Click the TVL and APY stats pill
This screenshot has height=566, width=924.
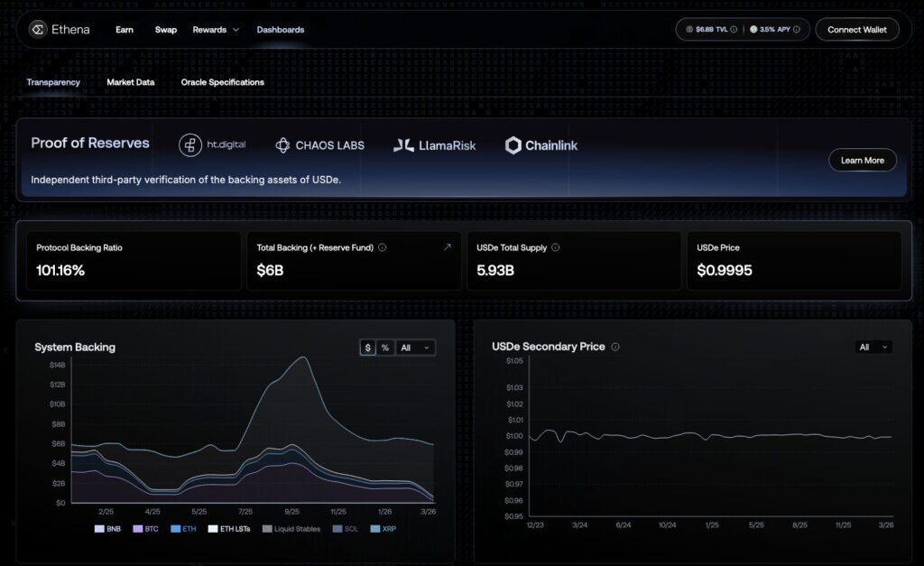point(743,30)
